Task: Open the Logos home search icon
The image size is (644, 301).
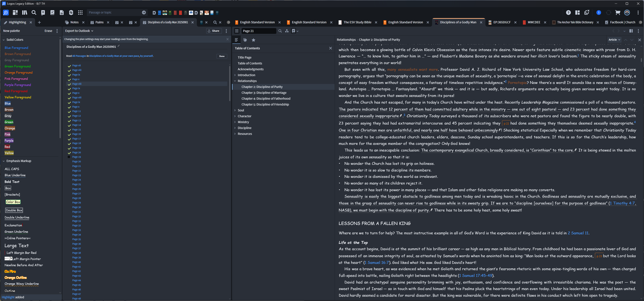Action: 6,13
